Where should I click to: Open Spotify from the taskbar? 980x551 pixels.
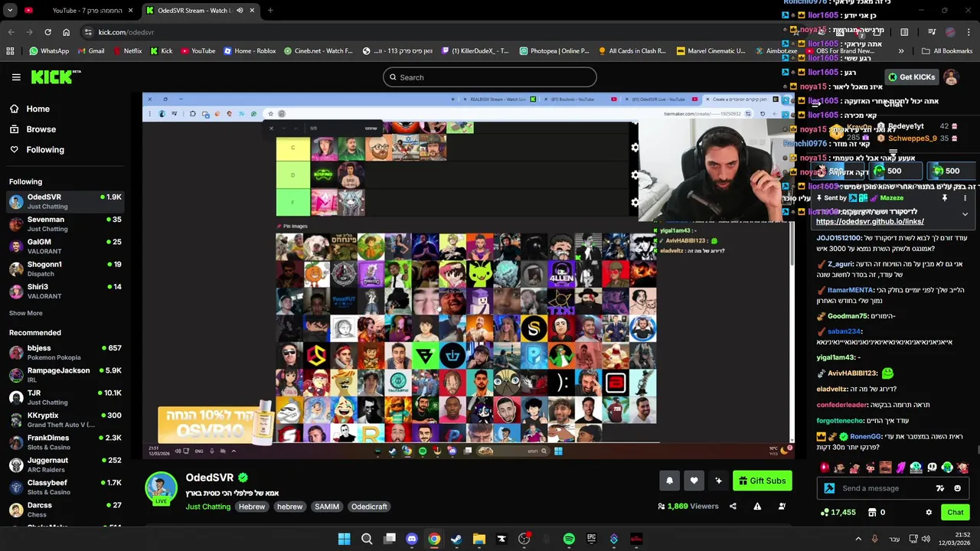click(x=569, y=539)
